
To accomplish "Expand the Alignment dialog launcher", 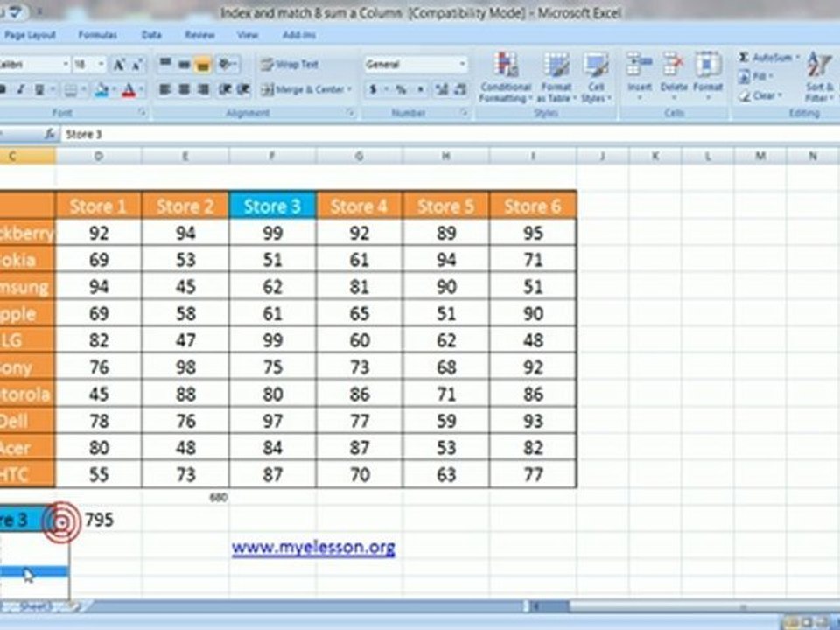I will [350, 113].
